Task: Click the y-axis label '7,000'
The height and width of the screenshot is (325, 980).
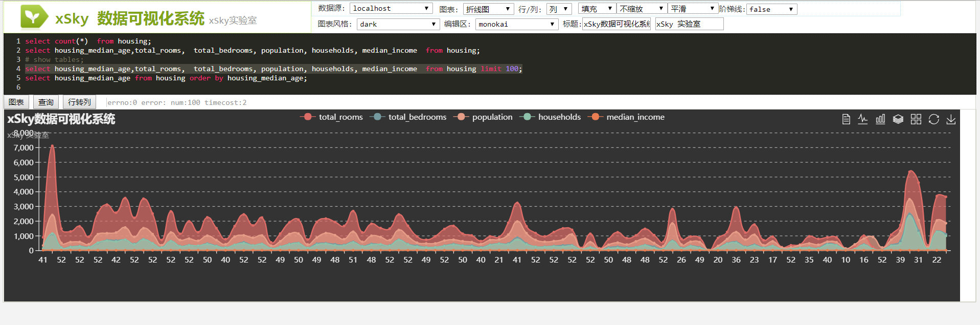Action: point(24,148)
